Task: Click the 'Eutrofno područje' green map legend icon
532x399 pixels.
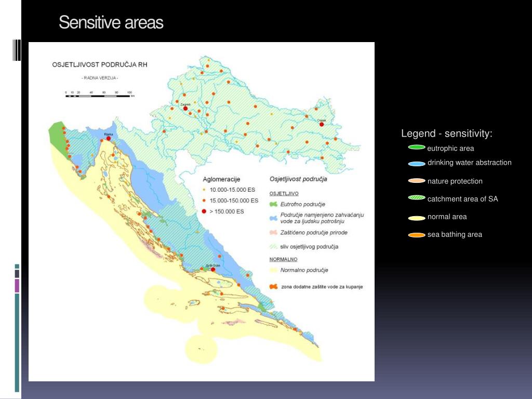Action: click(x=273, y=204)
